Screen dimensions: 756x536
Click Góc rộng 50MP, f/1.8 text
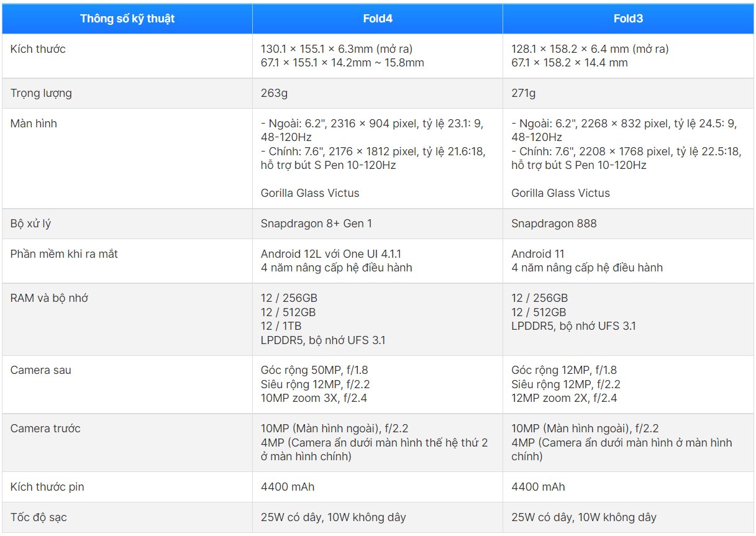(314, 370)
